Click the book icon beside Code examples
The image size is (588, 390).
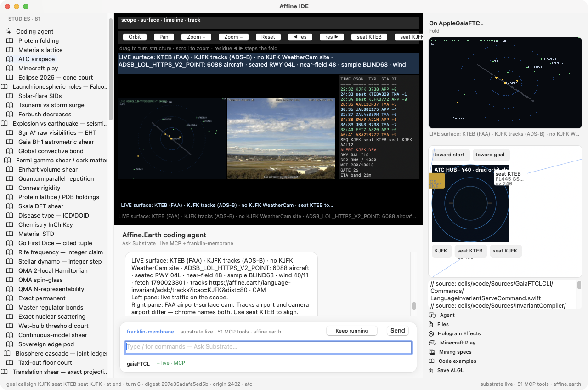click(431, 361)
